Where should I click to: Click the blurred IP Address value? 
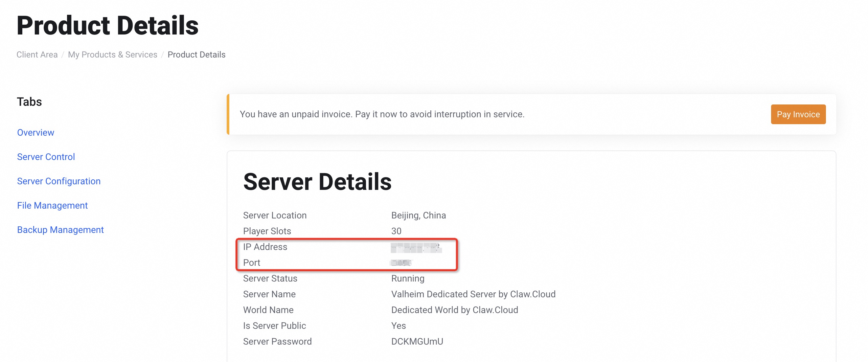pyautogui.click(x=416, y=247)
